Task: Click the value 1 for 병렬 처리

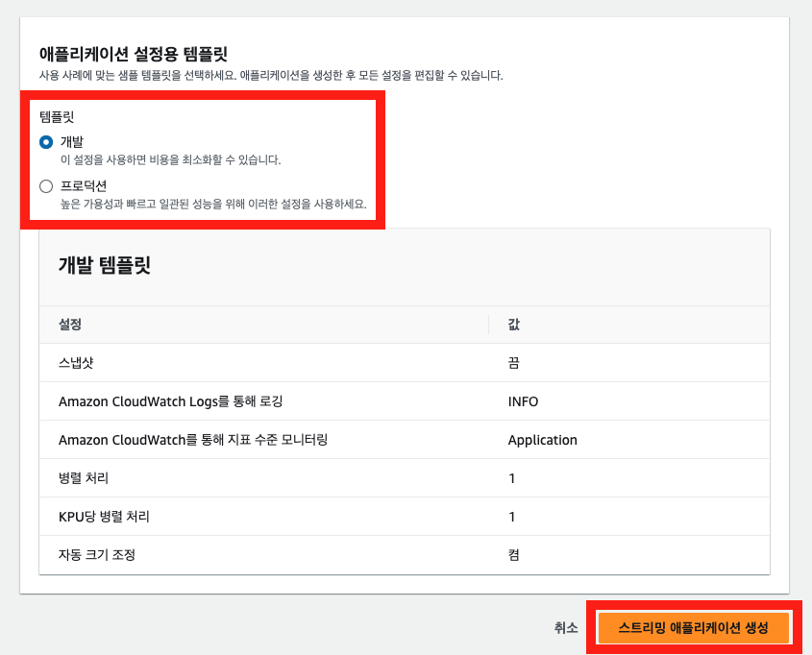Action: tap(511, 478)
